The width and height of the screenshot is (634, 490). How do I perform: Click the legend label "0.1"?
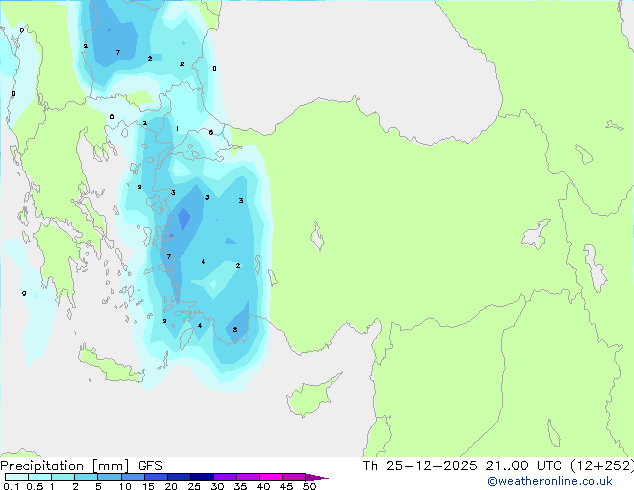pos(11,486)
